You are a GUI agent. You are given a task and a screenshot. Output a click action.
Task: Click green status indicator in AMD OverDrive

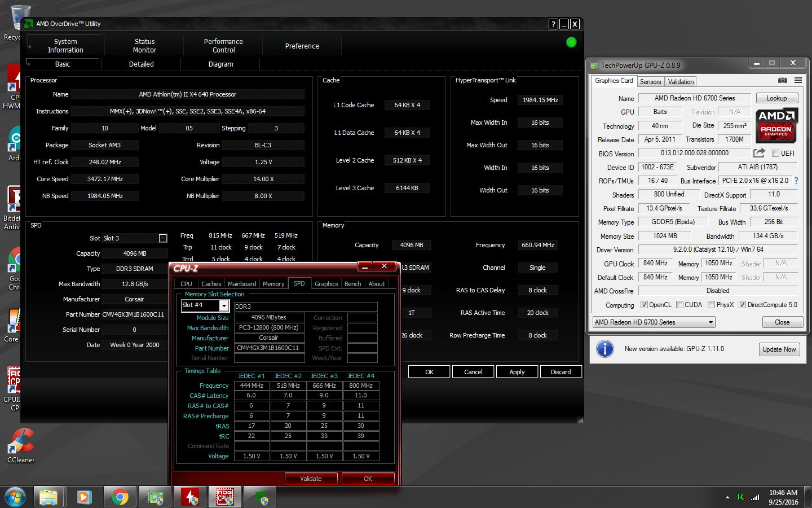coord(571,42)
